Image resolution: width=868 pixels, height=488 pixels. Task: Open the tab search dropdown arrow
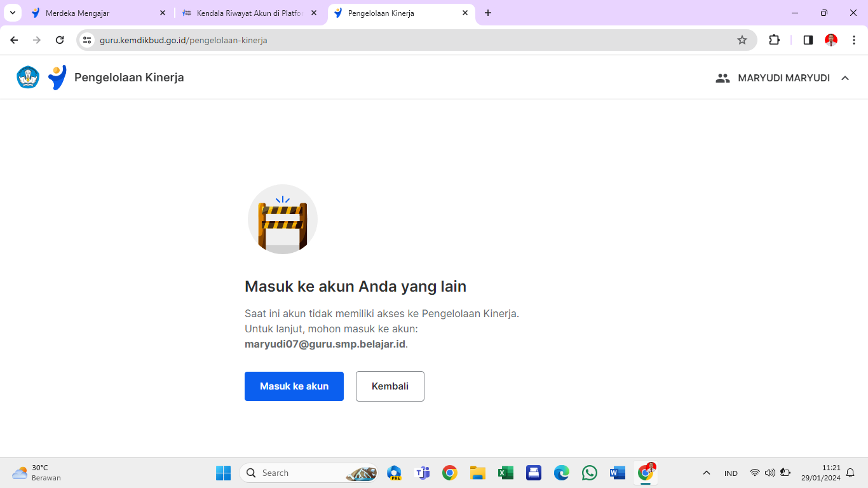click(x=13, y=13)
